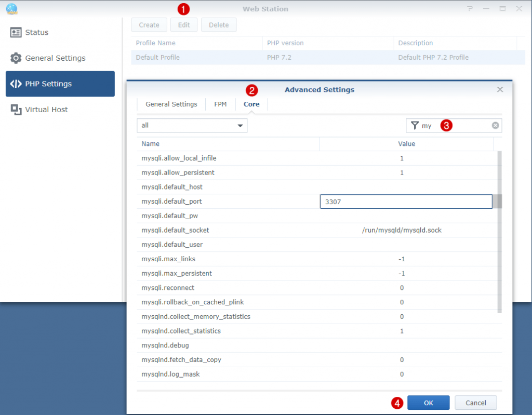The width and height of the screenshot is (532, 415).
Task: Switch to the FPM tab
Action: click(220, 104)
